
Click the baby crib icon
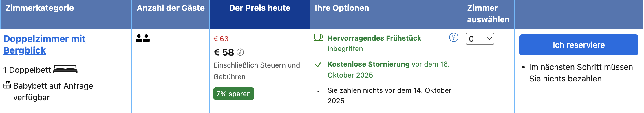[x=7, y=85]
